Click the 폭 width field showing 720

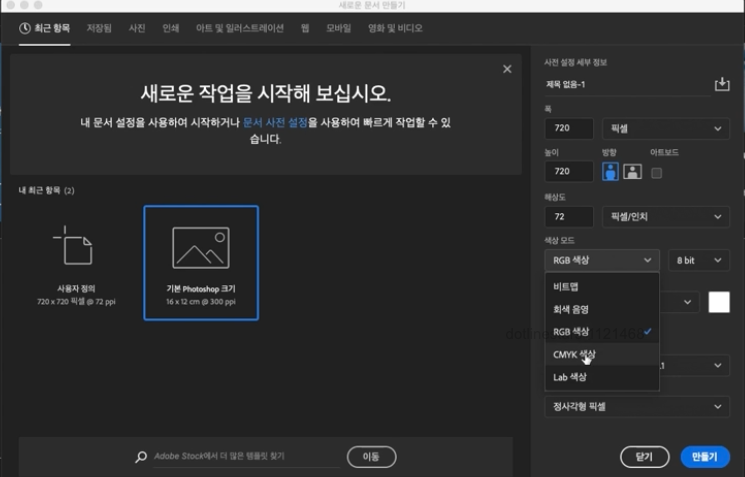pos(569,128)
